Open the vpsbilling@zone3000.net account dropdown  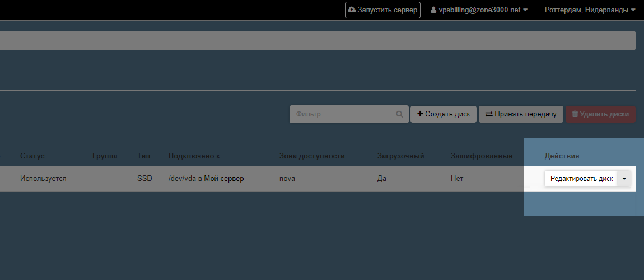tap(479, 10)
